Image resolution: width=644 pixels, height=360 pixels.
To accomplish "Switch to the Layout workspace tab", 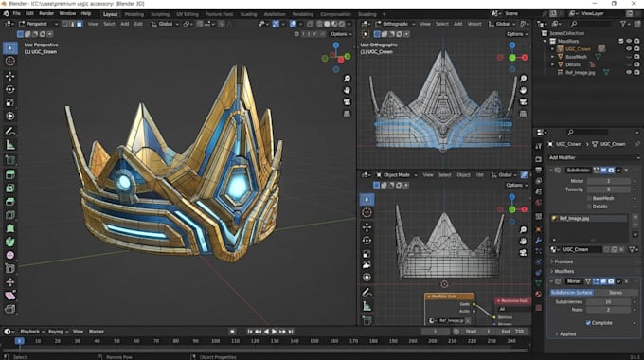I will (x=110, y=14).
